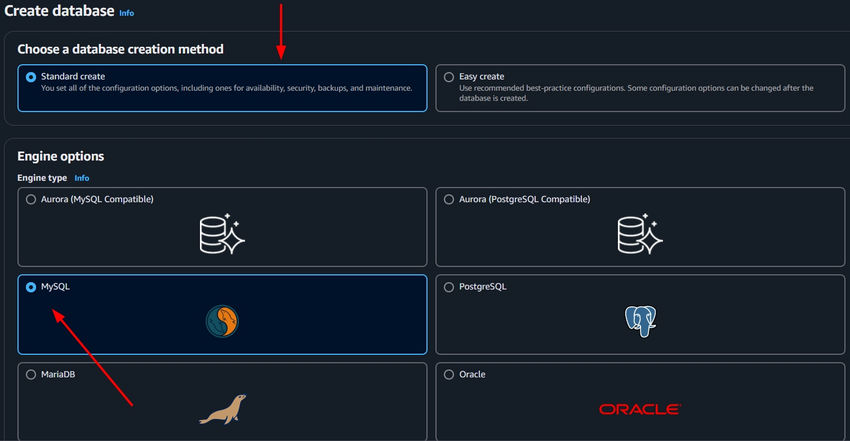Click the PostgreSQL elephant logo icon
Screen dimensions: 850x441
(640, 321)
